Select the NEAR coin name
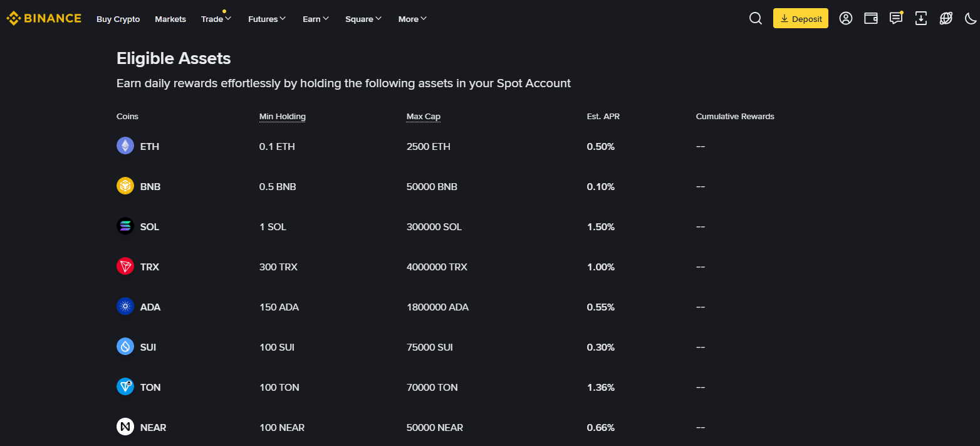This screenshot has width=980, height=446. tap(154, 427)
